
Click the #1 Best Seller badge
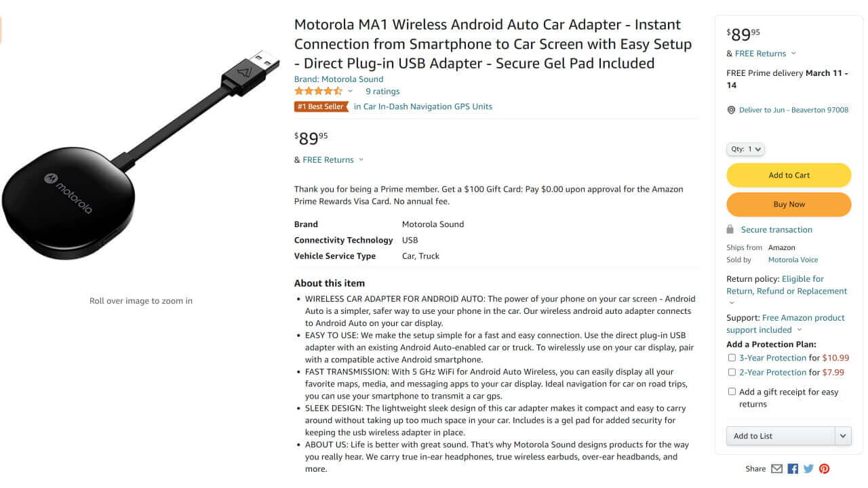click(x=321, y=106)
